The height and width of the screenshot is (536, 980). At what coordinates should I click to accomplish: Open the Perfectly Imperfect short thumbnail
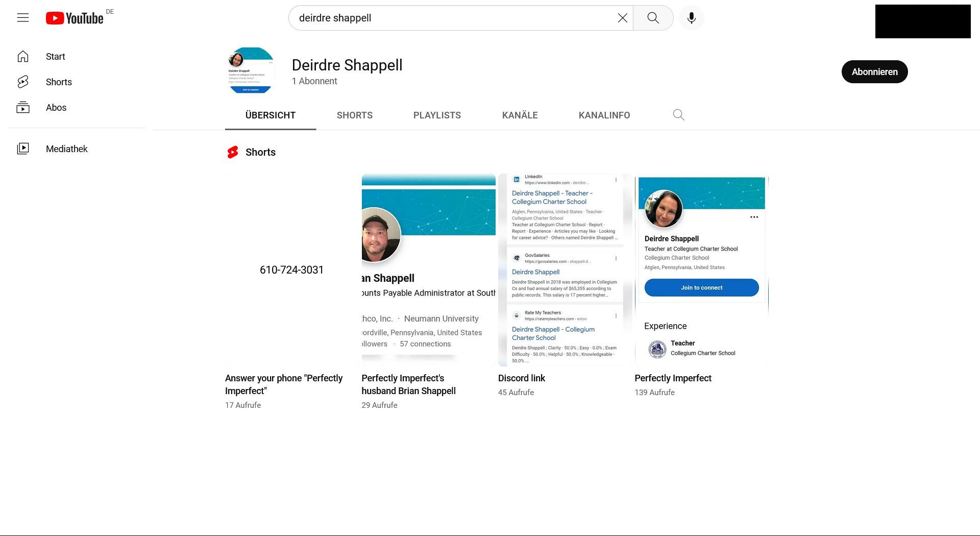[x=702, y=270]
